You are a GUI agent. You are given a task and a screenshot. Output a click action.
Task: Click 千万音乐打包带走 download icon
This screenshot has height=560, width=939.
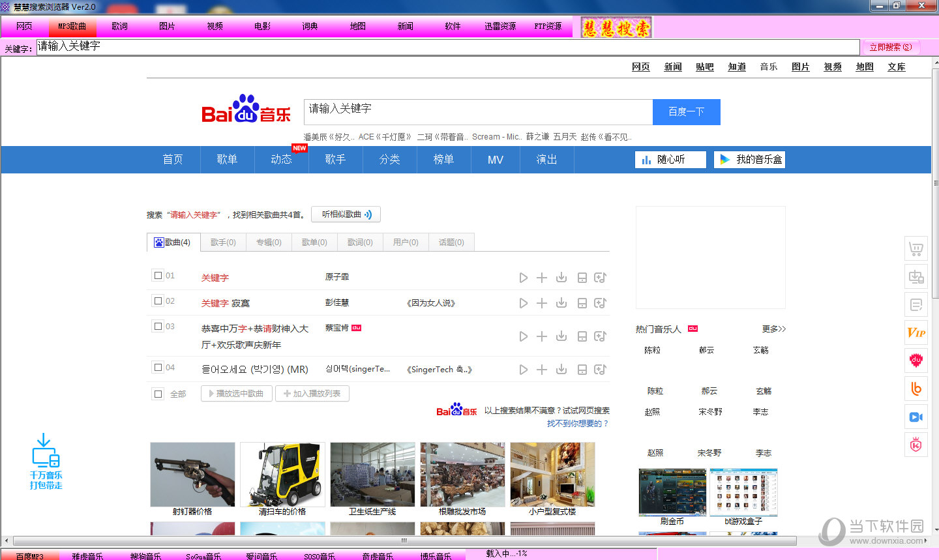click(46, 461)
